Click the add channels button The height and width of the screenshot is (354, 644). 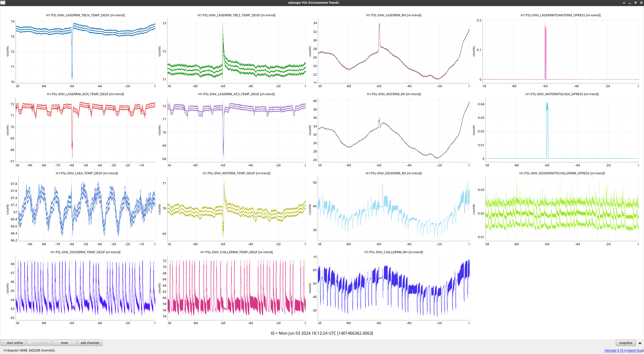(90, 343)
